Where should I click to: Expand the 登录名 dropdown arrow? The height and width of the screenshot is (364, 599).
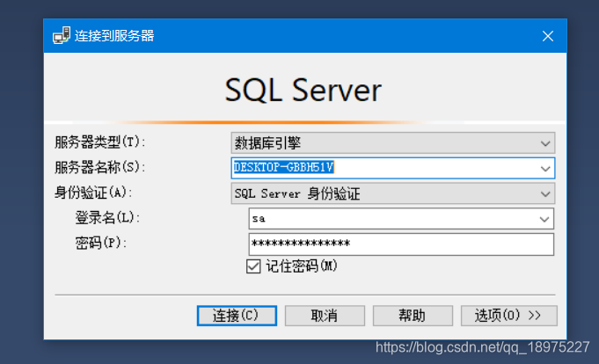coord(544,219)
